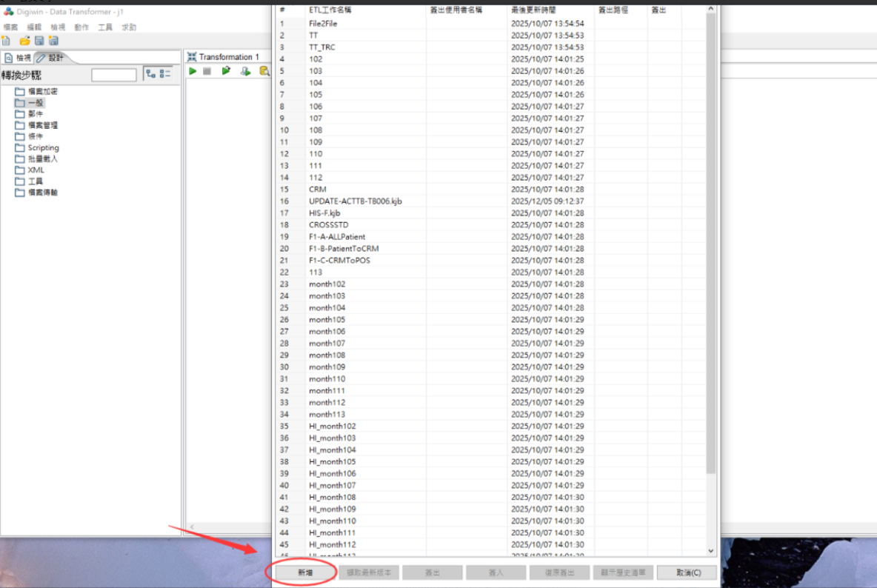This screenshot has width=877, height=588.
Task: Click the save toolbar icon
Action: click(x=39, y=41)
